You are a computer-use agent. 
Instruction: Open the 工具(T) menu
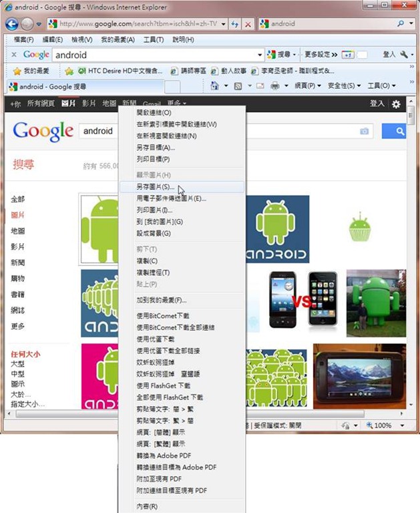click(154, 40)
